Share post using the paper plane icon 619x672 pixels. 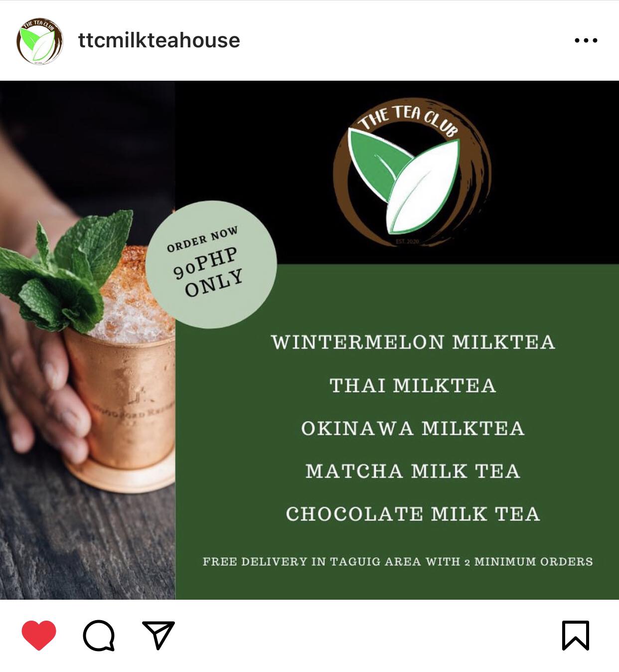158,635
